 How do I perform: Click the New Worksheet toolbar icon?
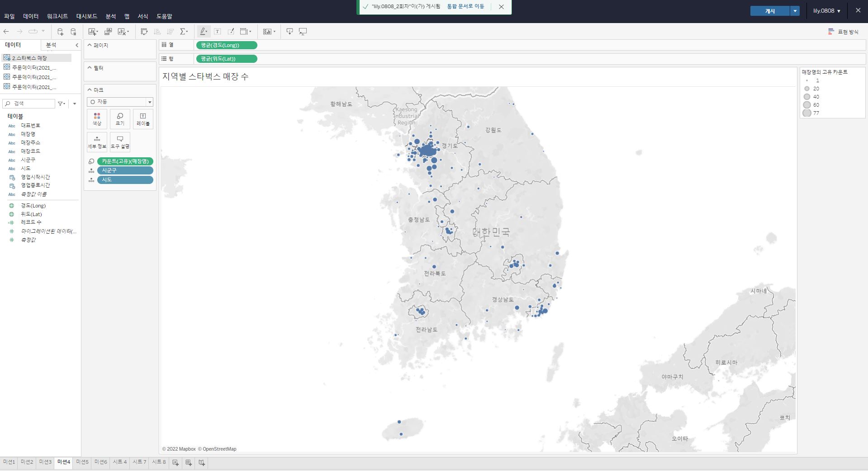coord(93,32)
